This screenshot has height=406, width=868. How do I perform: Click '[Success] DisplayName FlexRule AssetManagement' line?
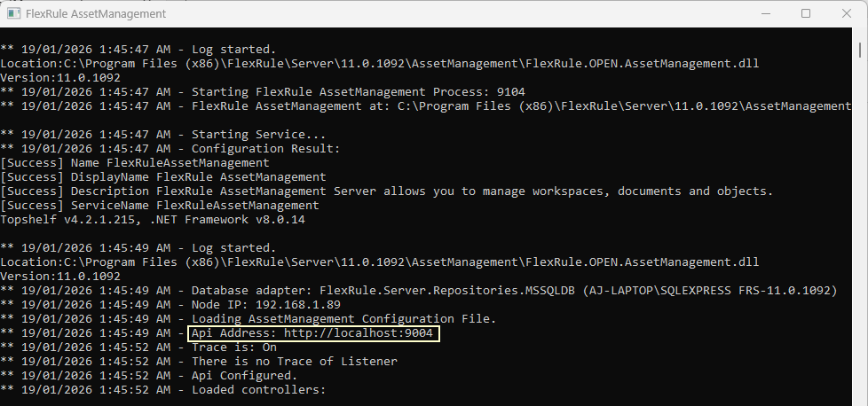tap(163, 177)
